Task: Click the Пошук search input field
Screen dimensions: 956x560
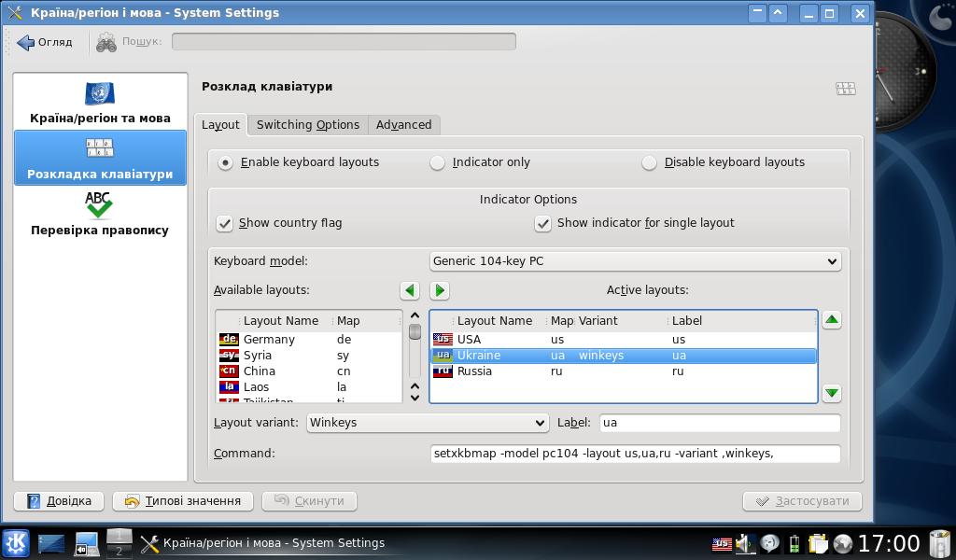Action: (344, 42)
